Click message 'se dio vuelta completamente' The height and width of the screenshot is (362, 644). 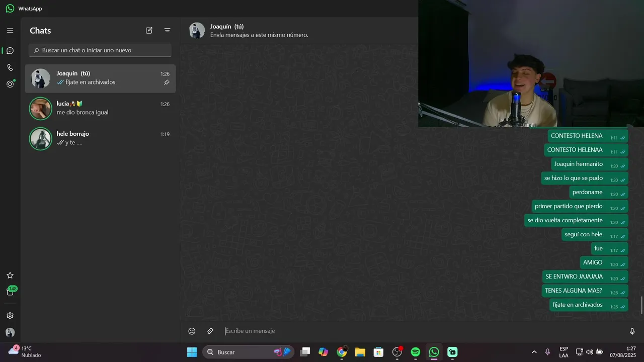576,221
